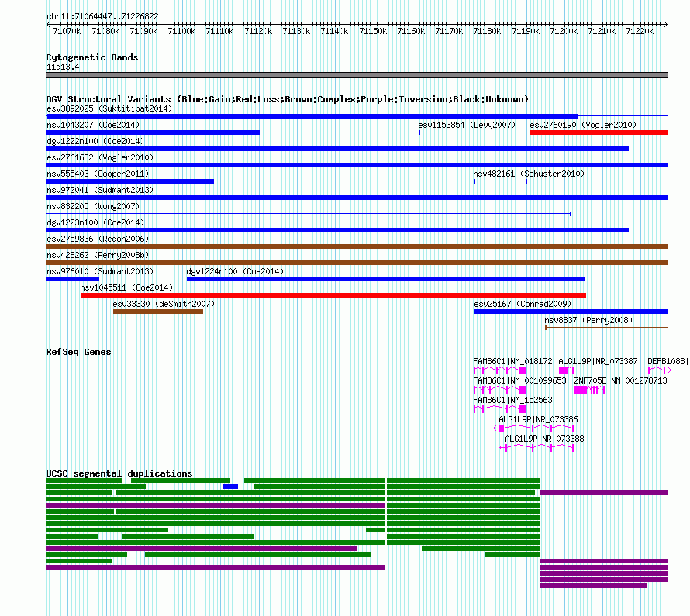The height and width of the screenshot is (616, 690).
Task: Click the brown esv2759836 (Redon2006) complex bar
Action: (357, 246)
